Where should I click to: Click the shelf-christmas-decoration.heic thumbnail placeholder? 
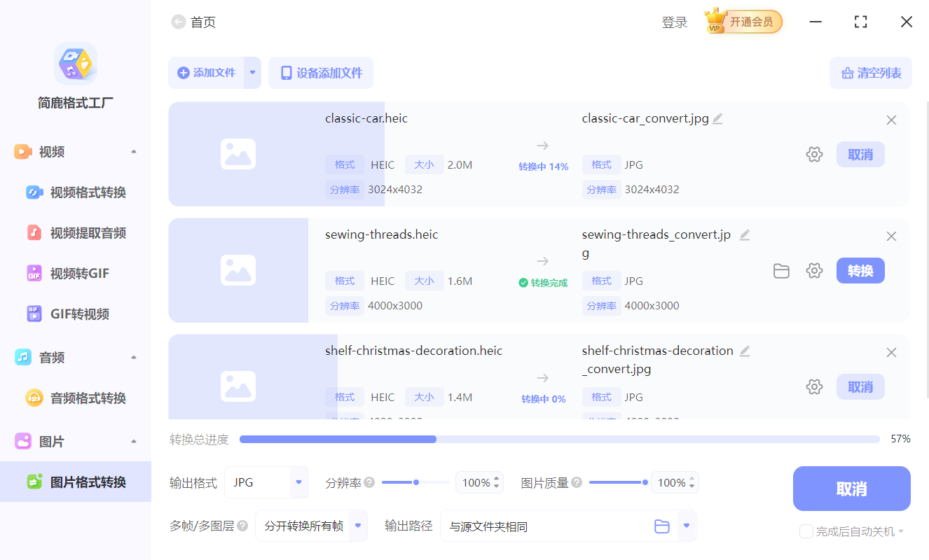[x=238, y=386]
